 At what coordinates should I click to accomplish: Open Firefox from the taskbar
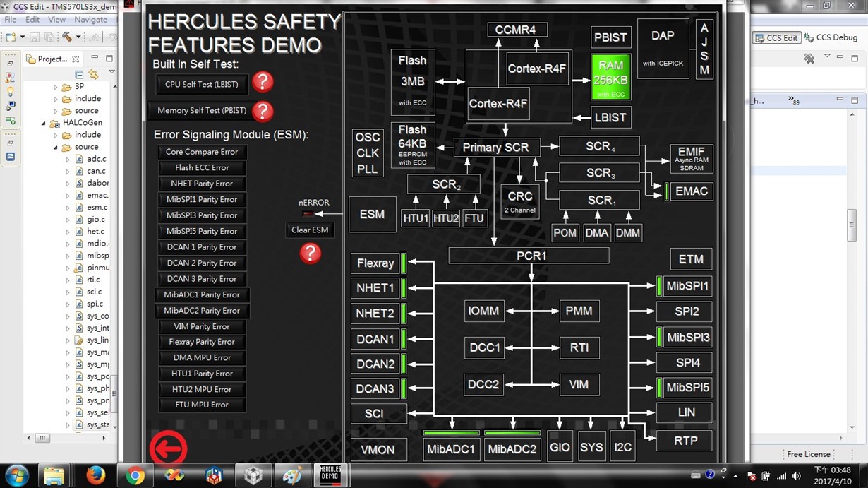click(x=95, y=475)
